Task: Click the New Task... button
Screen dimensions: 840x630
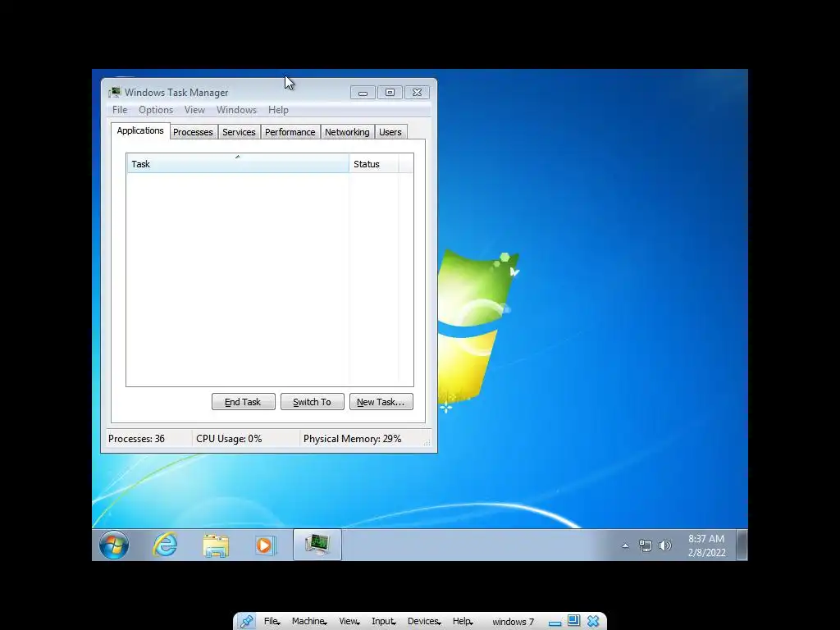Action: (x=381, y=402)
